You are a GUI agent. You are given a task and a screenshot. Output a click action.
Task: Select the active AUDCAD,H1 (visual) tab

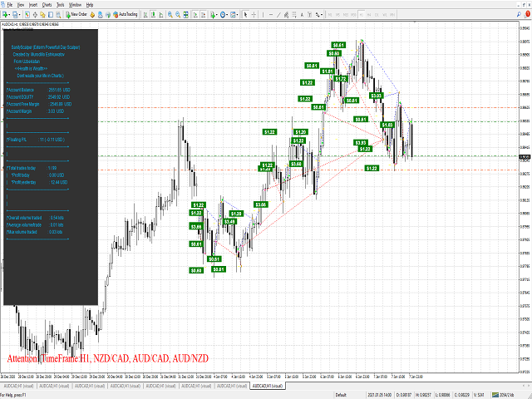click(268, 386)
